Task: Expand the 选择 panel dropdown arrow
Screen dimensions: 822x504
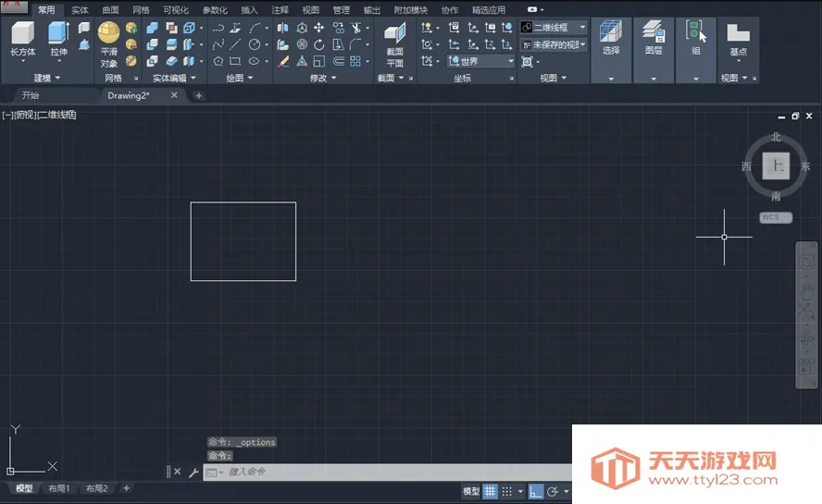Action: click(x=611, y=80)
